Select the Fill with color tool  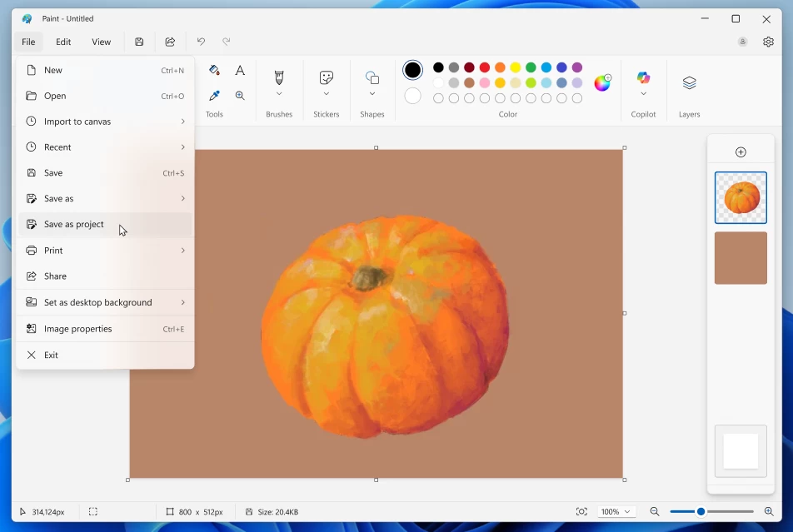coord(213,70)
